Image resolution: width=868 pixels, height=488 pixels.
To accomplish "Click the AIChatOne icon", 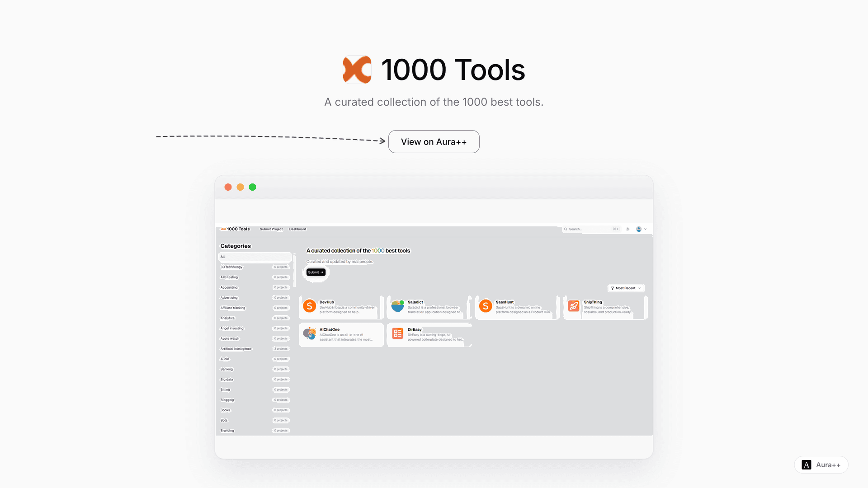I will tap(310, 333).
